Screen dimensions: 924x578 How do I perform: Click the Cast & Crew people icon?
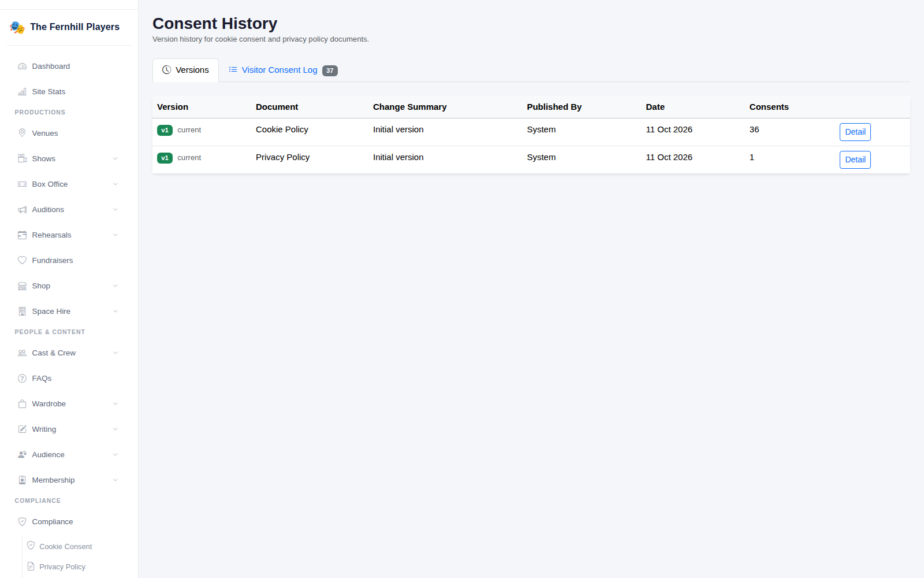22,353
